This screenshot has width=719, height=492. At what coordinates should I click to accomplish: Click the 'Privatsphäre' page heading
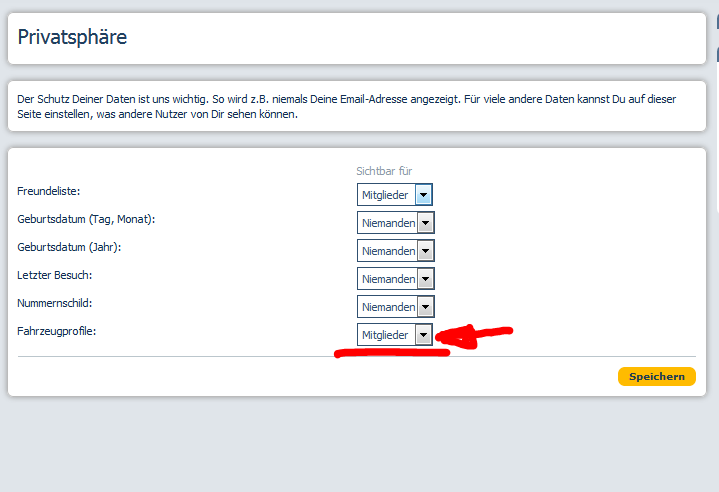pos(72,38)
